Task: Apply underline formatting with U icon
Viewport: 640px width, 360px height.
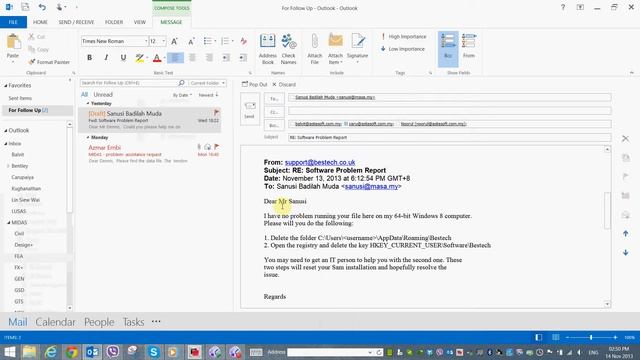Action: [x=123, y=58]
